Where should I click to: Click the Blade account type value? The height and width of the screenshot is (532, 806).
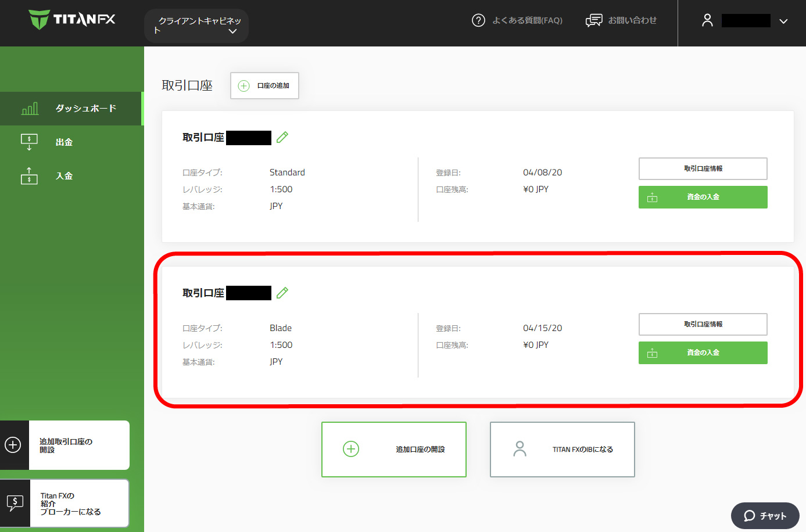(x=281, y=328)
